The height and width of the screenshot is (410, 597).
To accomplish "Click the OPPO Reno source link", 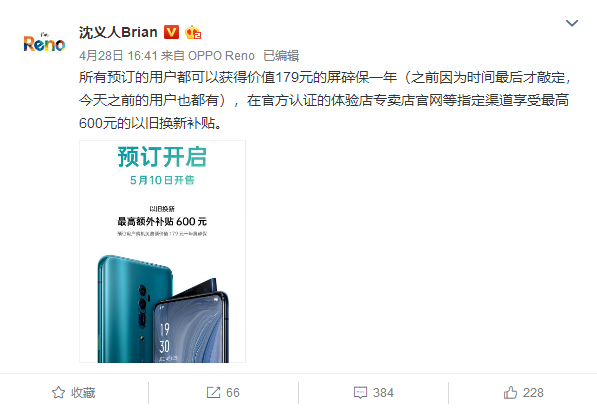I will (x=221, y=56).
